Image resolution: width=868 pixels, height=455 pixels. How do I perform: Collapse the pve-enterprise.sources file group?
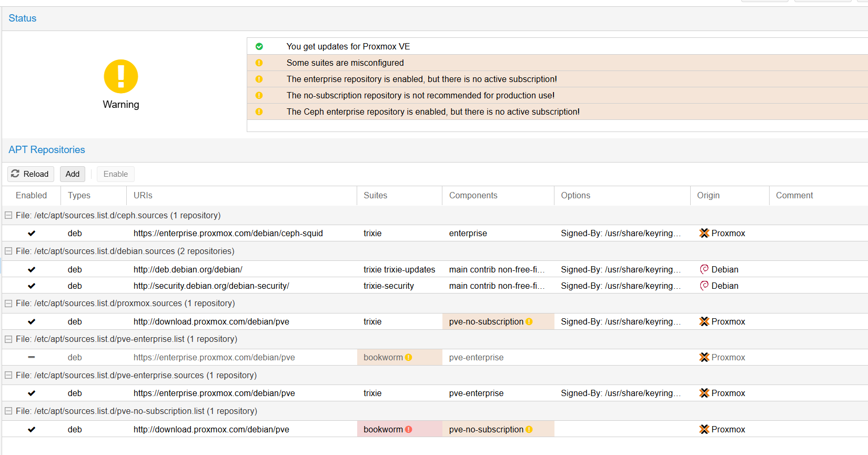pyautogui.click(x=8, y=375)
